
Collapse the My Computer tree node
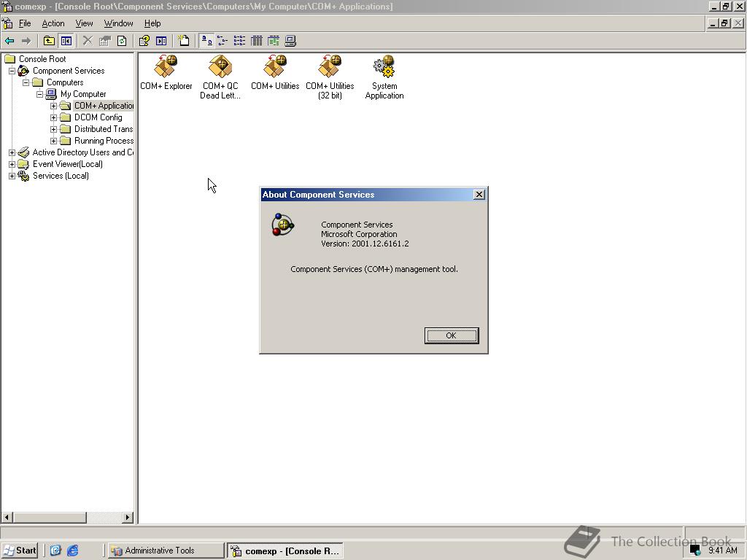click(x=39, y=94)
